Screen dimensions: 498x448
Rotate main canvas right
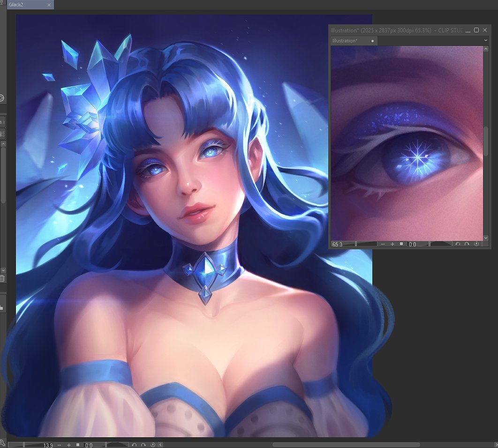tap(143, 445)
